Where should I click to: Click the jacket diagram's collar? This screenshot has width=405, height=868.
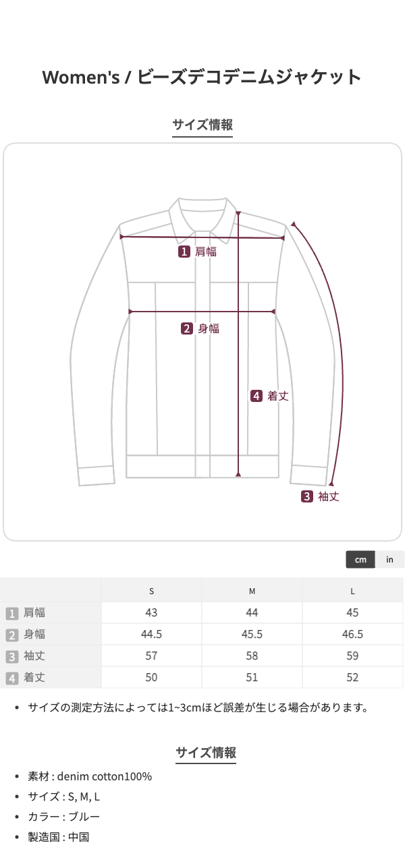click(x=203, y=214)
